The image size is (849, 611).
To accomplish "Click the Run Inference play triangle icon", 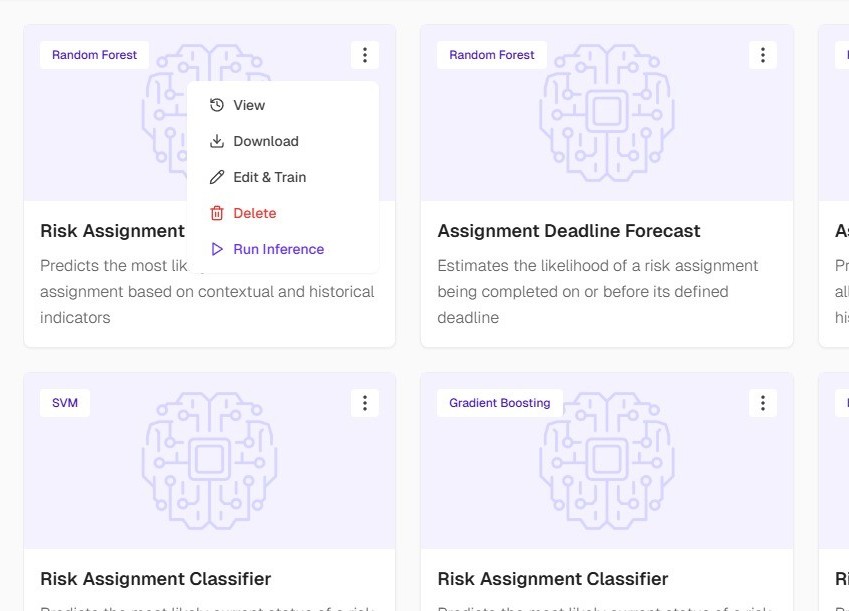I will click(217, 249).
